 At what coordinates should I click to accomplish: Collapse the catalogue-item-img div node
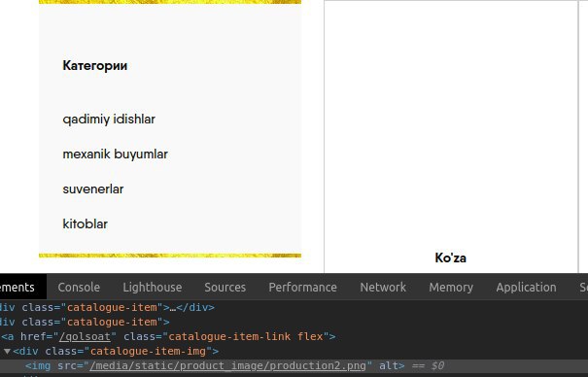coord(7,351)
